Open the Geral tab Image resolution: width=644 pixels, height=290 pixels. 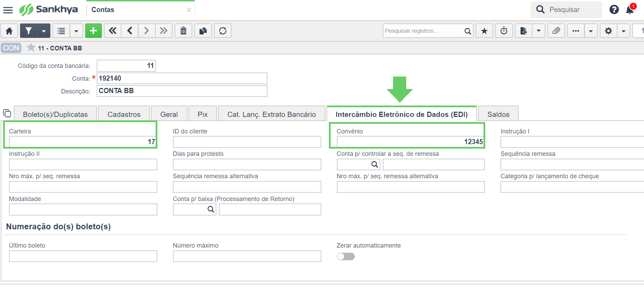pos(169,114)
